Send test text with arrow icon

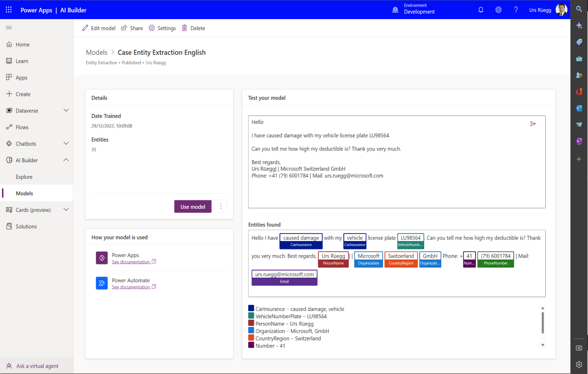click(x=533, y=123)
